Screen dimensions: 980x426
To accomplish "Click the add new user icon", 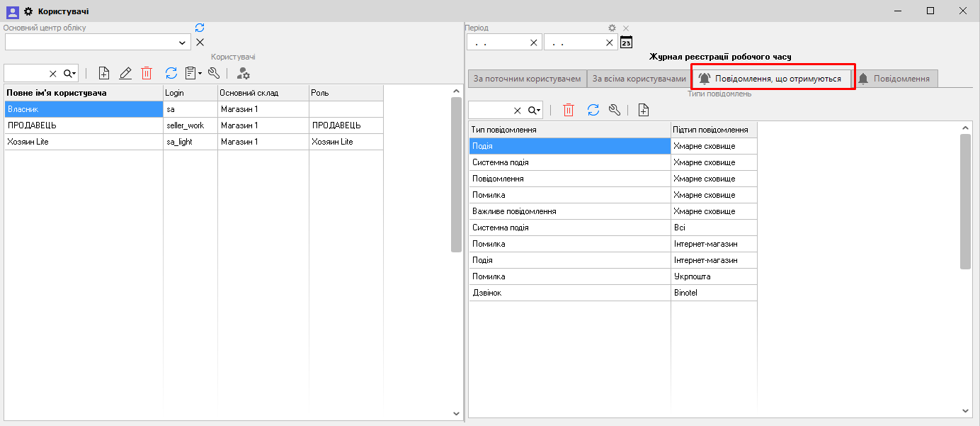I will [104, 73].
